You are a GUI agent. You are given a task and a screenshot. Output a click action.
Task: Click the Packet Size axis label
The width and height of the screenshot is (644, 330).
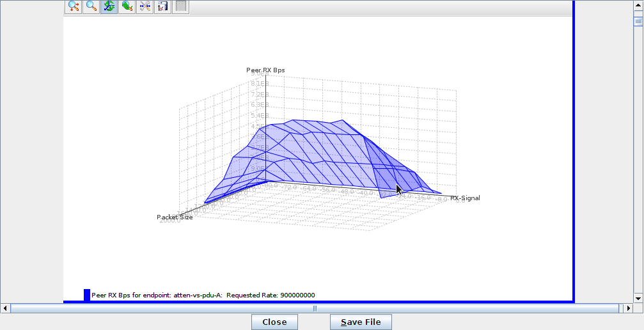coord(175,217)
